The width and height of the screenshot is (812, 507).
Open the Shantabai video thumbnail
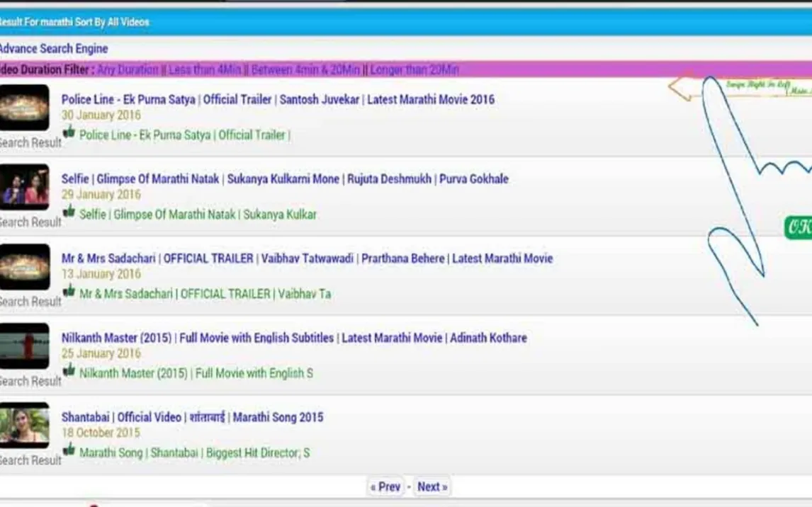[24, 425]
